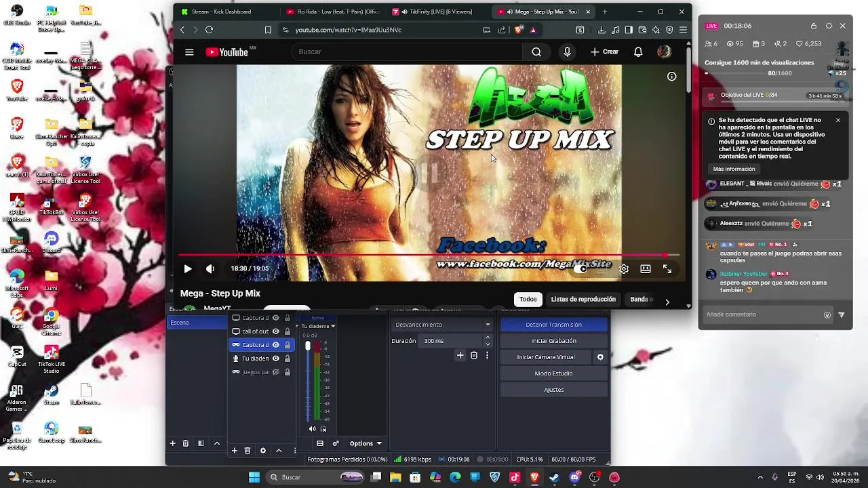Start YouTube voice search microphone
868x488 pixels.
568,52
